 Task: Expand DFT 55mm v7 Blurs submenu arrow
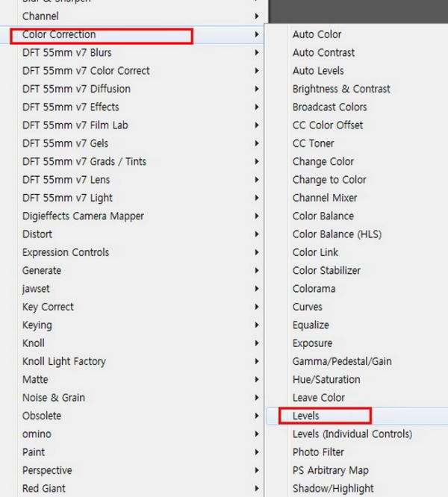pyautogui.click(x=257, y=52)
